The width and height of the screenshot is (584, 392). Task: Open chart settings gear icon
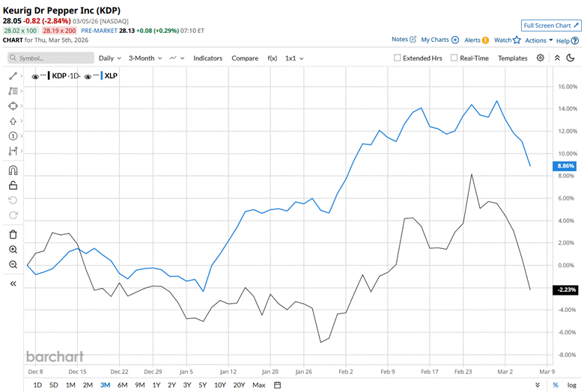click(541, 58)
